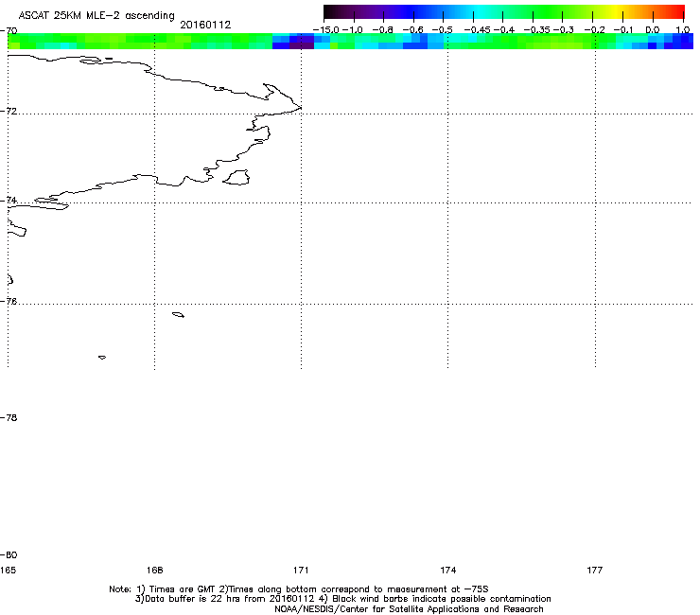The image size is (700, 615).
Task: Click longitude label 174
Action: (447, 570)
